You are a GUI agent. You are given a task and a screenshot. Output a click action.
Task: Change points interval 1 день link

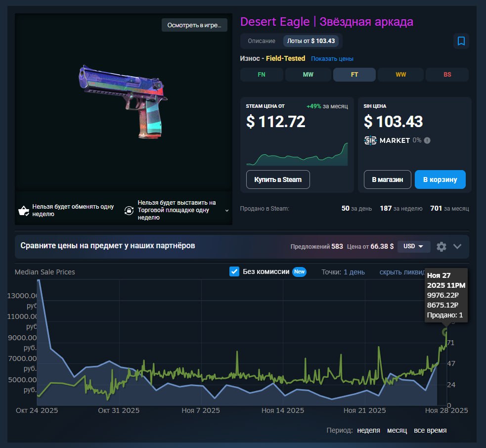354,272
